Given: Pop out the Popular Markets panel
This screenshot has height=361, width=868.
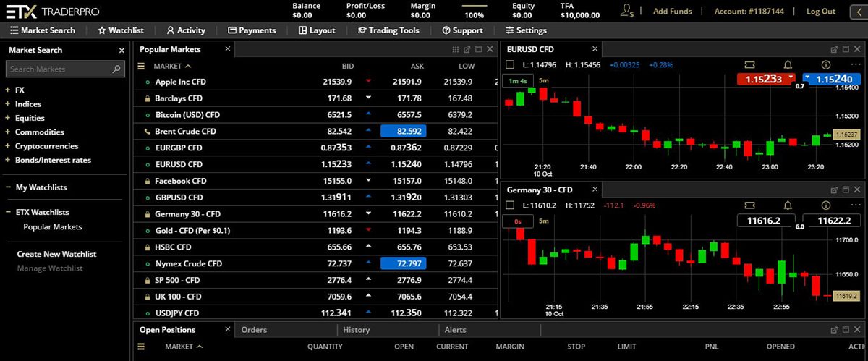Looking at the screenshot, I should pyautogui.click(x=467, y=50).
